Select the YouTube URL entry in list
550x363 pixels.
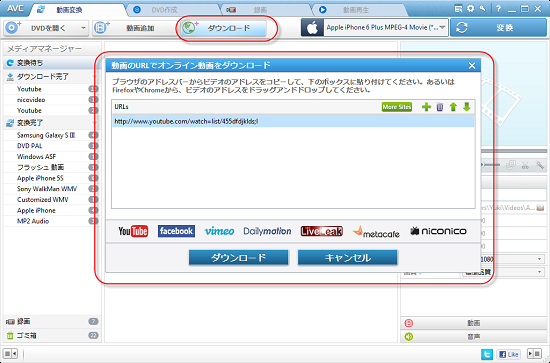click(x=293, y=121)
